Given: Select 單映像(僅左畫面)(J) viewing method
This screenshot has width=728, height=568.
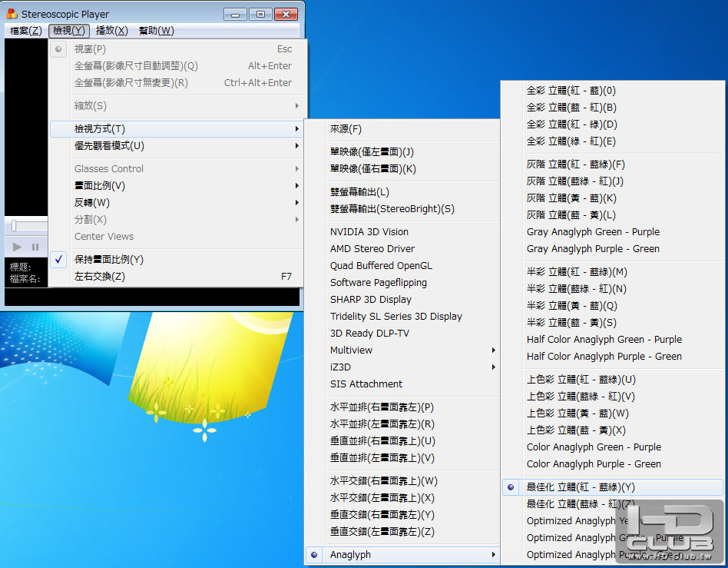Looking at the screenshot, I should (x=402, y=152).
